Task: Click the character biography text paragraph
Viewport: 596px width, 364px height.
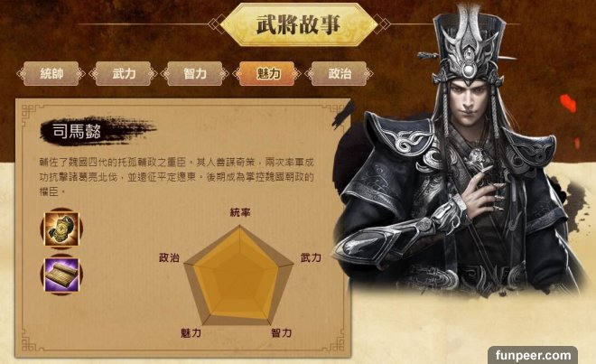Action: point(176,177)
